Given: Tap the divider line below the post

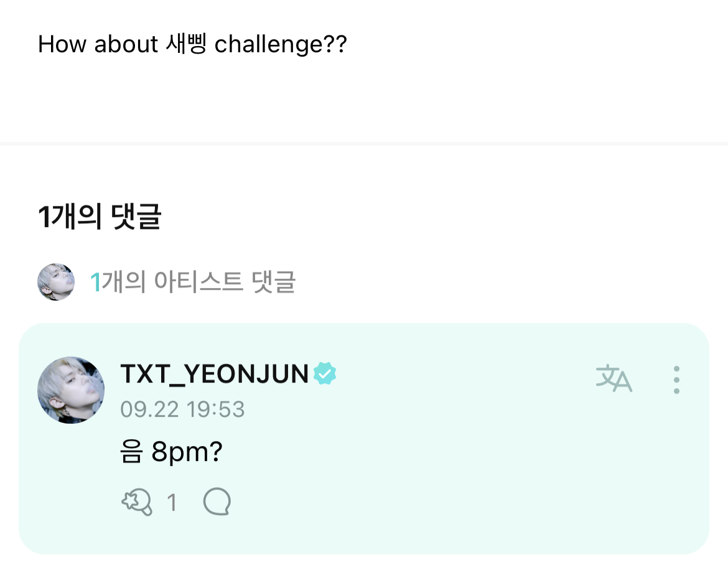Looking at the screenshot, I should (x=364, y=143).
